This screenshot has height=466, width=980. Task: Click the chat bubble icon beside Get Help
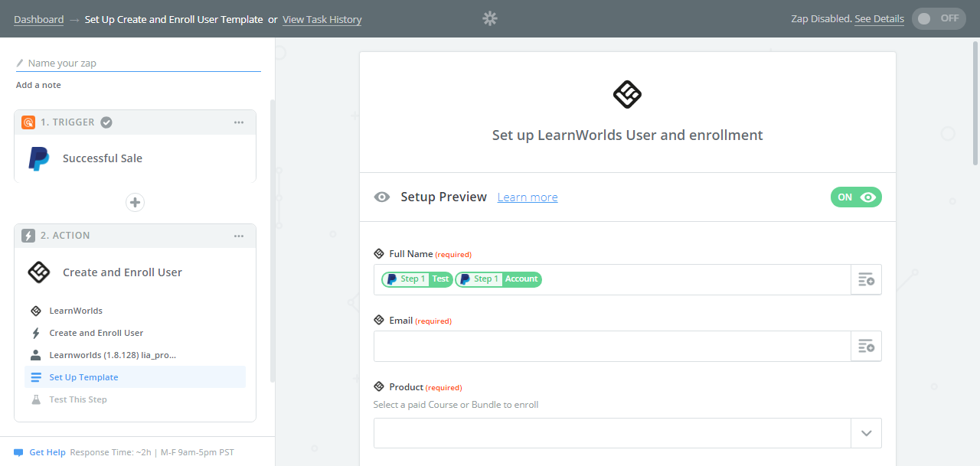point(18,452)
